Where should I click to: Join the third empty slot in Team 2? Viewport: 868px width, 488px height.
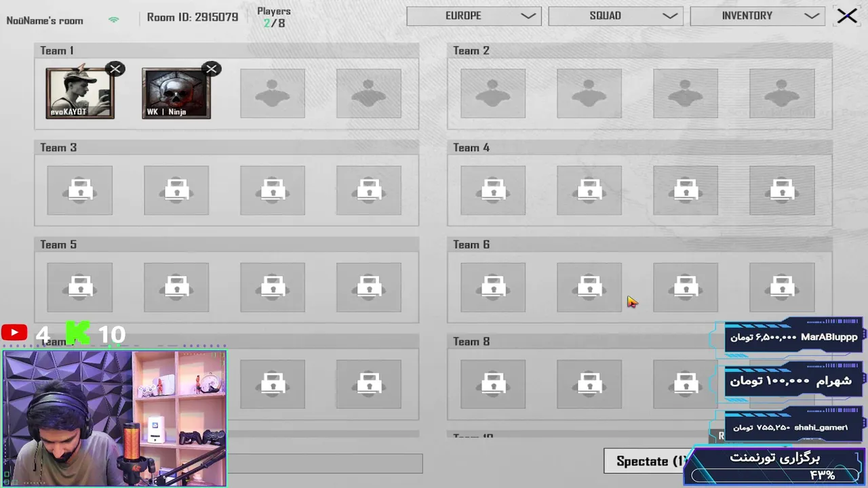[686, 94]
